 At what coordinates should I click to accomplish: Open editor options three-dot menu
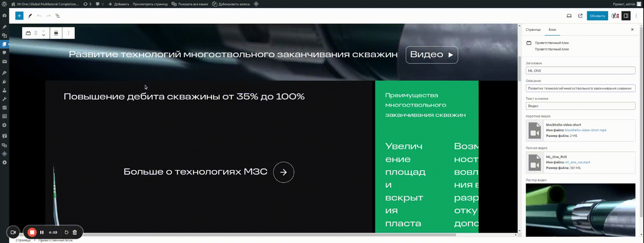coord(636,16)
